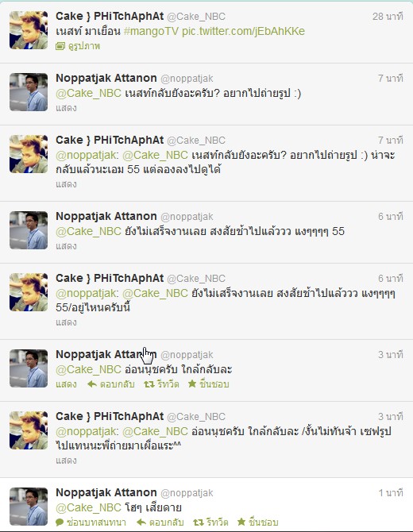Expand the 6-minute noppatjak tweet with แสดง
The height and width of the screenshot is (532, 413).
click(66, 246)
